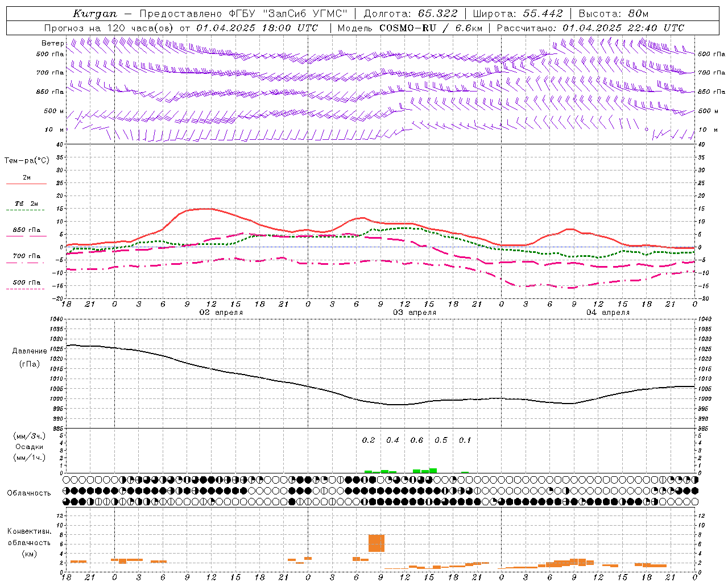Click the "Ветер" wind panel label
The image size is (728, 582).
pos(53,43)
